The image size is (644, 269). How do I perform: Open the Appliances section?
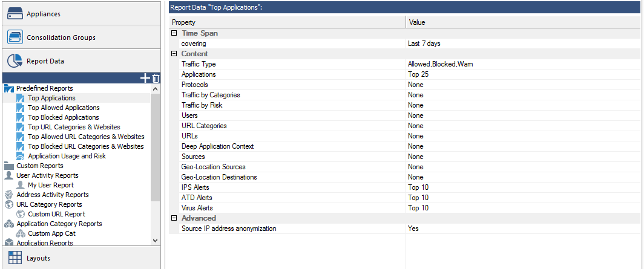[x=80, y=13]
